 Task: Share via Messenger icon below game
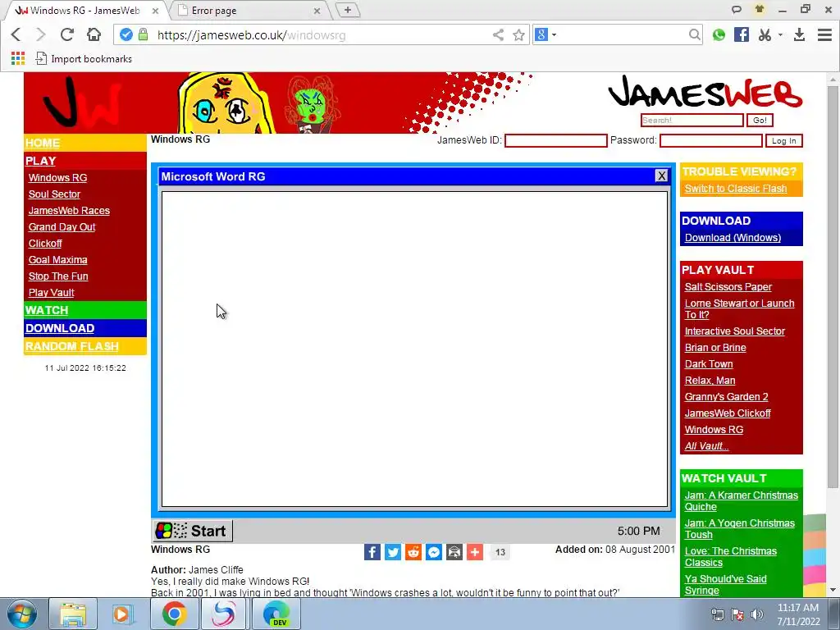434,552
